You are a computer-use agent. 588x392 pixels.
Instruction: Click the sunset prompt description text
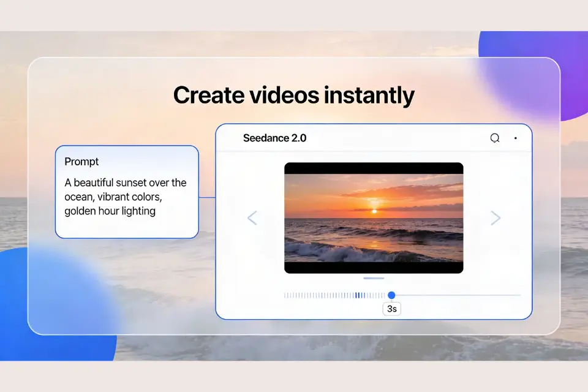tap(125, 197)
